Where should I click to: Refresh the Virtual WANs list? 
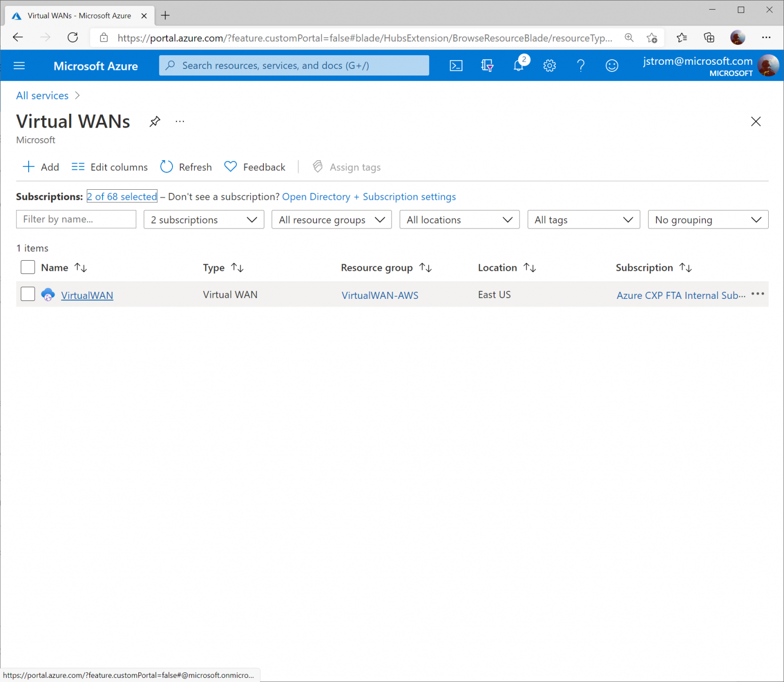(x=185, y=167)
